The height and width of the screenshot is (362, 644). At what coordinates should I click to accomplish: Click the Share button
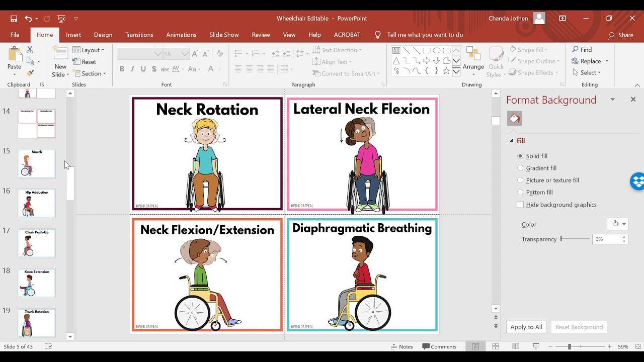(621, 35)
